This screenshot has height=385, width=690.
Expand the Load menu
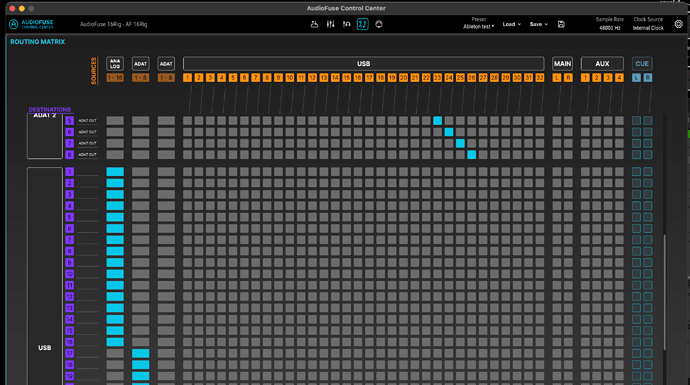(x=511, y=24)
